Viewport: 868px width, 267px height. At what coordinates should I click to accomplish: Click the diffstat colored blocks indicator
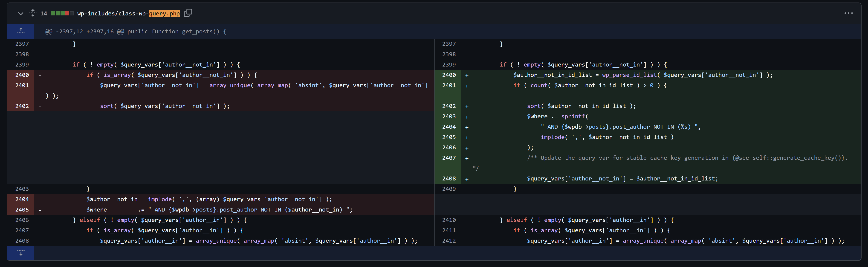[62, 14]
